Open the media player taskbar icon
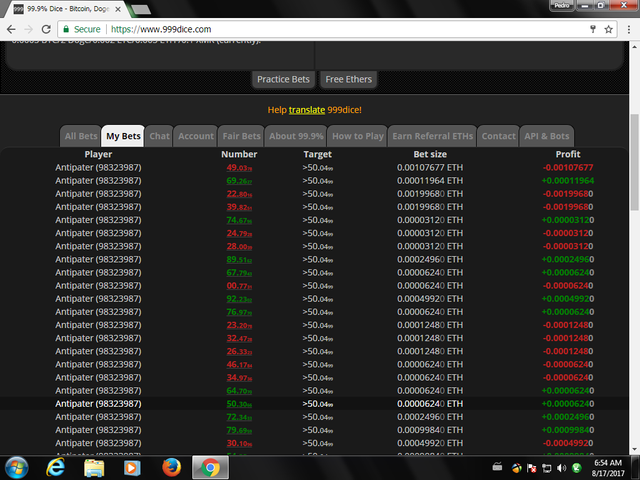 (x=132, y=468)
